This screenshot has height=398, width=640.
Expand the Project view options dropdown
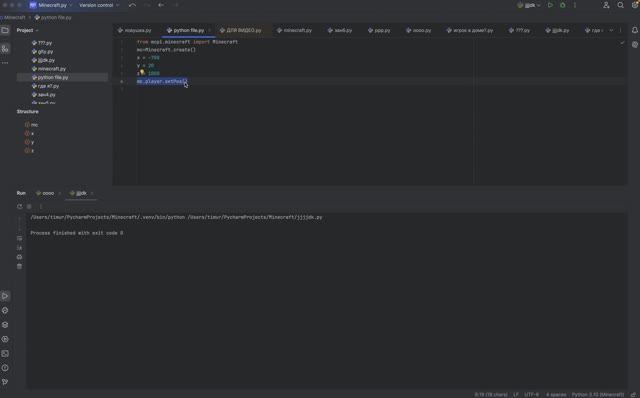pos(37,30)
